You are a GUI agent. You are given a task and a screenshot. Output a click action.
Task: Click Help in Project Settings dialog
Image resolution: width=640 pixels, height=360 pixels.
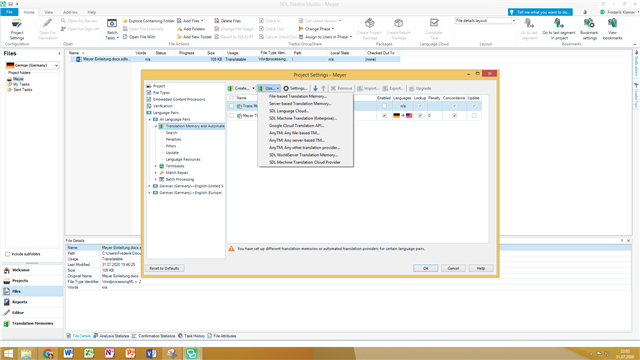(481, 268)
